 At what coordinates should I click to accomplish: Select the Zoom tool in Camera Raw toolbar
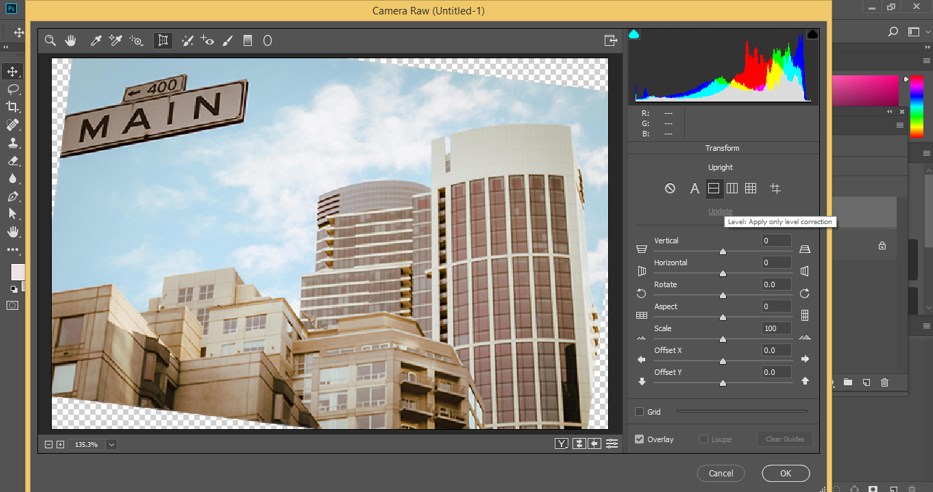point(50,41)
